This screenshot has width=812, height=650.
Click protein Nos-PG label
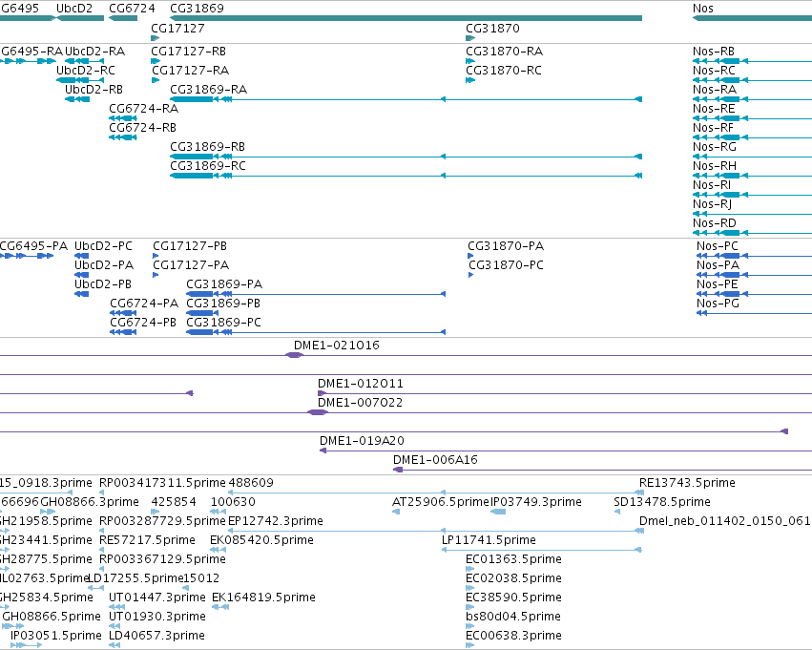coord(718,304)
